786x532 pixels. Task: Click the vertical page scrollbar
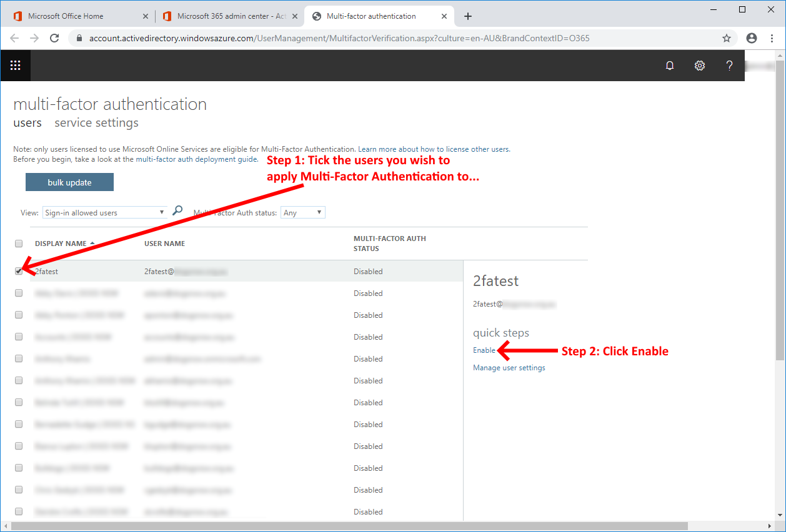click(780, 209)
